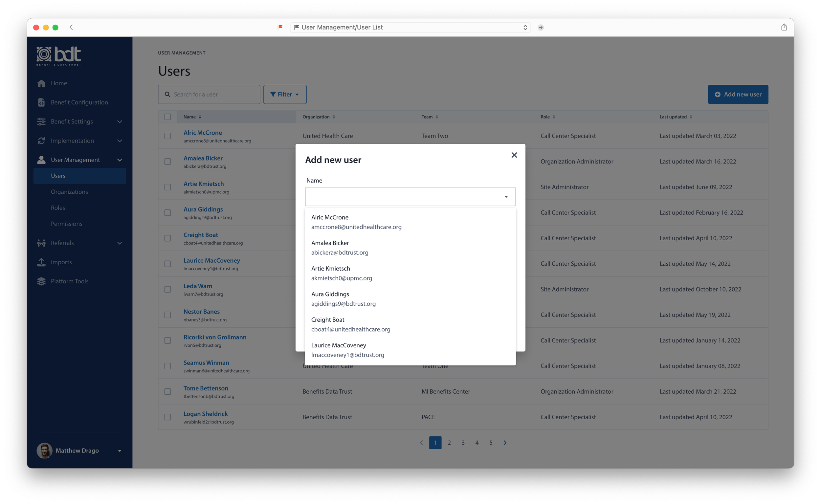The width and height of the screenshot is (821, 504).
Task: Close the Add new user dialog
Action: pyautogui.click(x=514, y=155)
